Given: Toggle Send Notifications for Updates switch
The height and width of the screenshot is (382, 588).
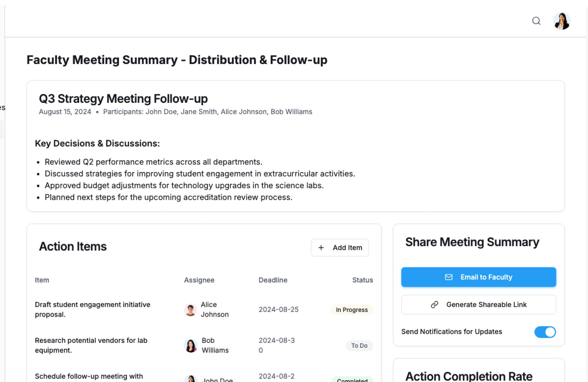Looking at the screenshot, I should point(545,332).
